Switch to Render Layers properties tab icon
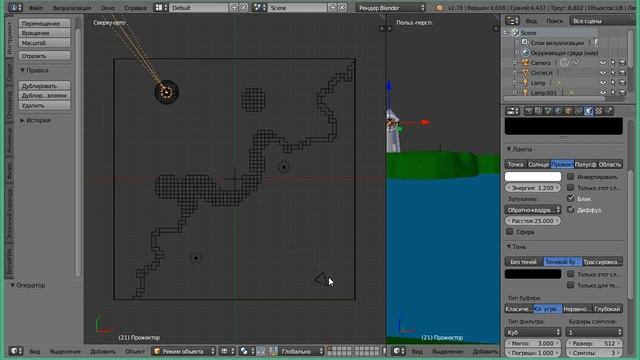640x360 pixels. (x=538, y=111)
